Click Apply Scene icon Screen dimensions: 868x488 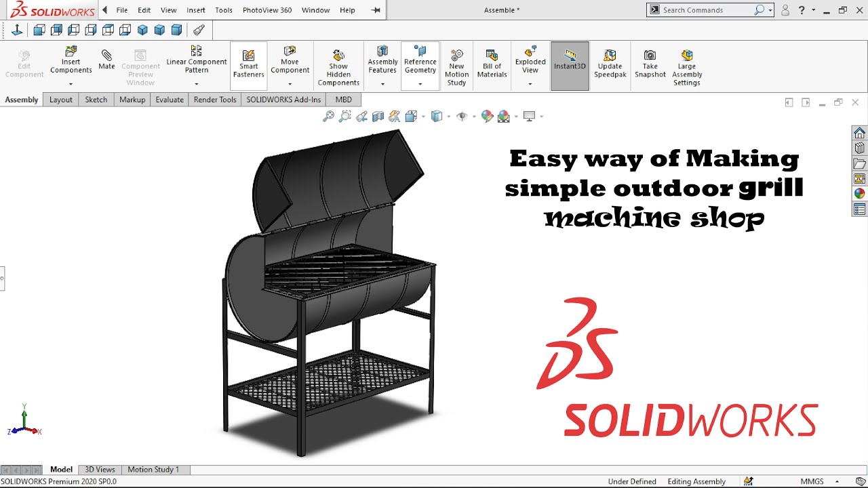click(x=503, y=117)
